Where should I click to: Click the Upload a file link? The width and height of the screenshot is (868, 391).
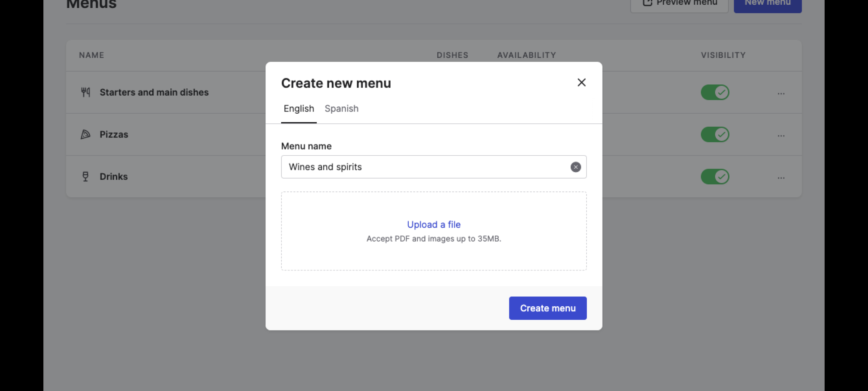click(x=434, y=224)
